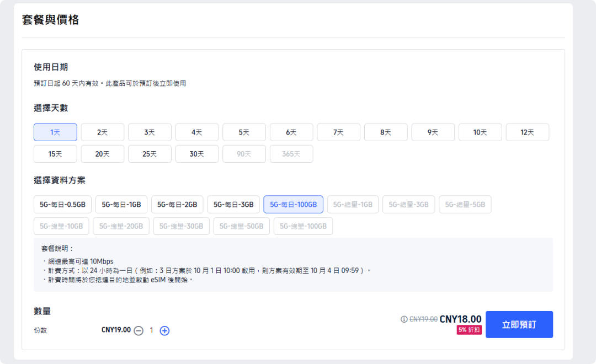Pick the 25天 duration option

point(150,154)
